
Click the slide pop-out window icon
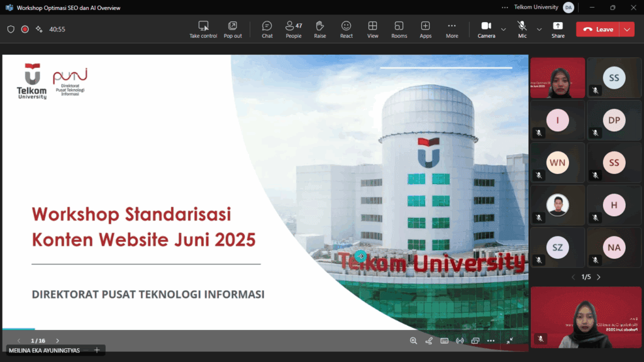coord(475,341)
